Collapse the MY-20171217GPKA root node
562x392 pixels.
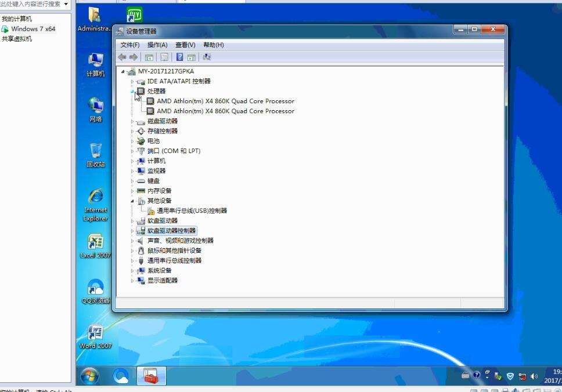point(123,71)
